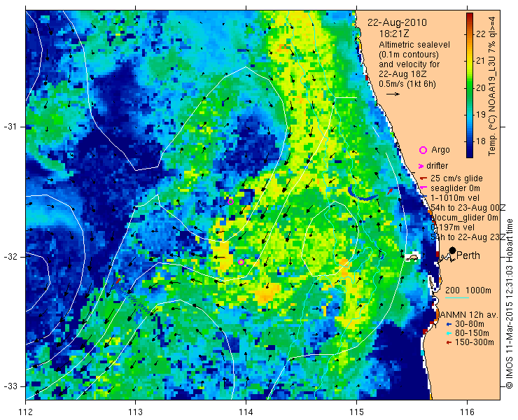Click the 54h to 23-Aug 00Z text
This screenshot has height=420, width=518.
tap(468, 208)
